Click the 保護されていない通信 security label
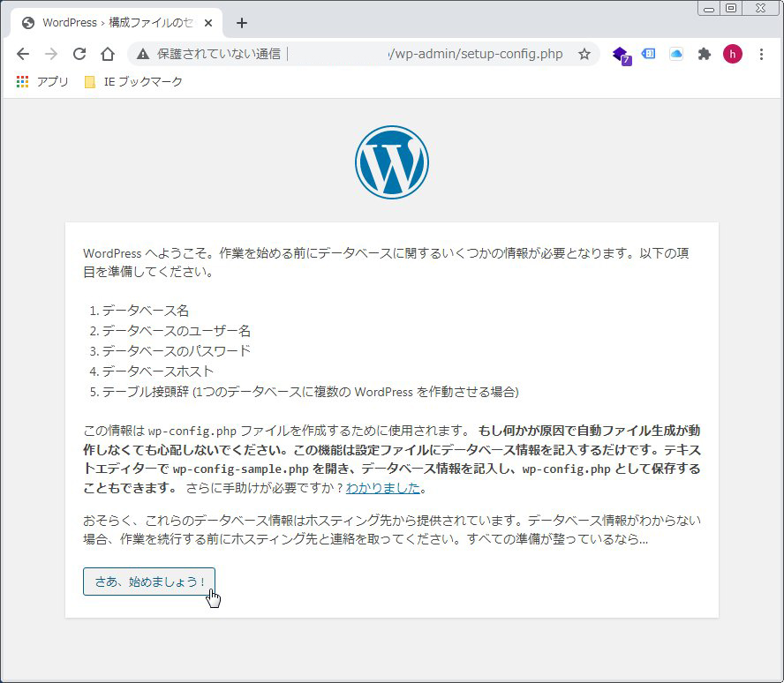784x683 pixels. coord(218,54)
